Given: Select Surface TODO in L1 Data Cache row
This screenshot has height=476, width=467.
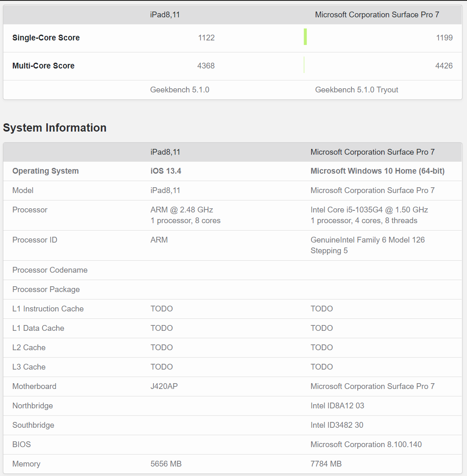Looking at the screenshot, I should coord(321,328).
